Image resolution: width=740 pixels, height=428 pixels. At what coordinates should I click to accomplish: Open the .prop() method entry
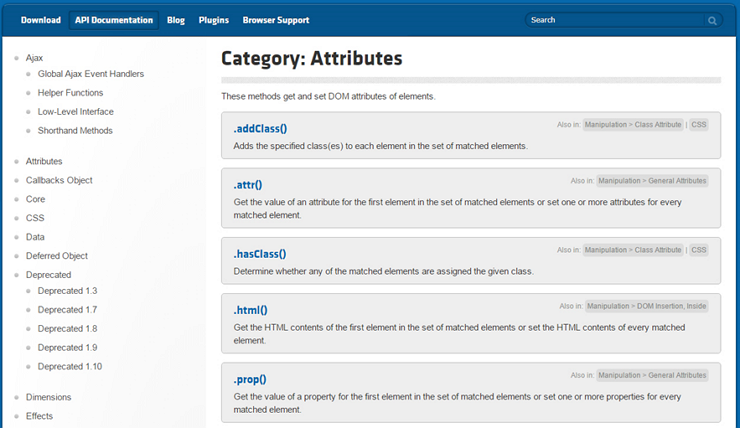(x=250, y=379)
